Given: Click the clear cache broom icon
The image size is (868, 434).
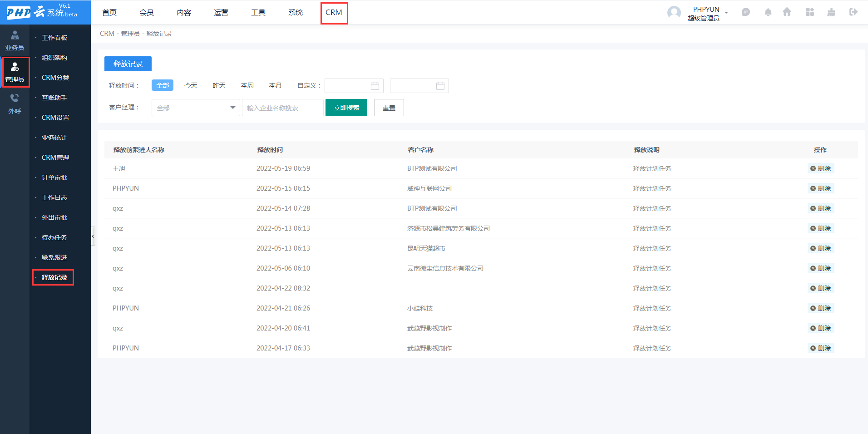Looking at the screenshot, I should coord(831,12).
